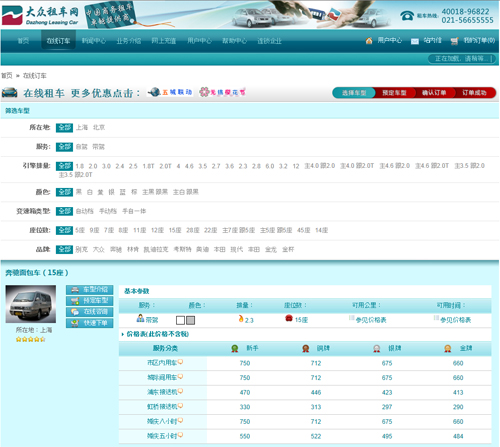
Task: Click the red seat icon beside 15座
Action: (289, 318)
